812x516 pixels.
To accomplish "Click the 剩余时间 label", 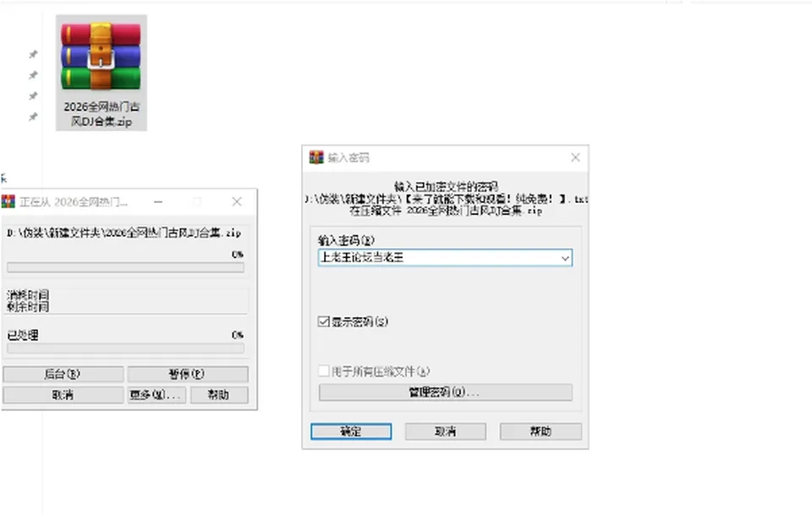I will tap(28, 307).
